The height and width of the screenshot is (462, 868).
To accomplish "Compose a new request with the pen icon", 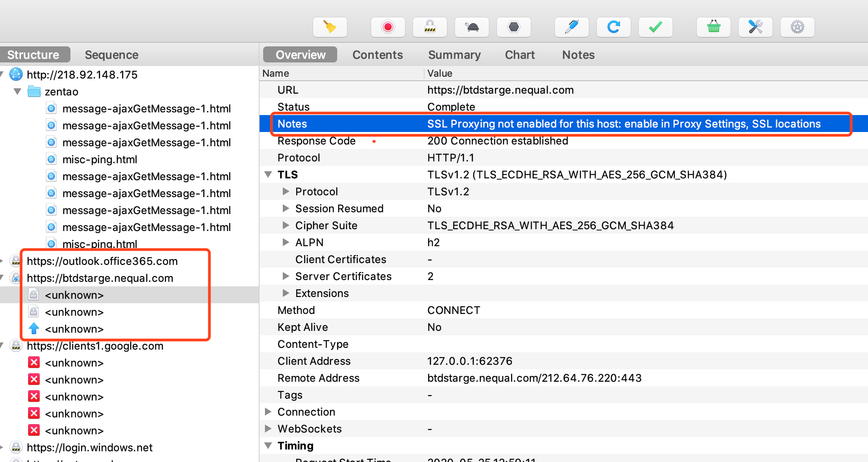I will coord(571,27).
